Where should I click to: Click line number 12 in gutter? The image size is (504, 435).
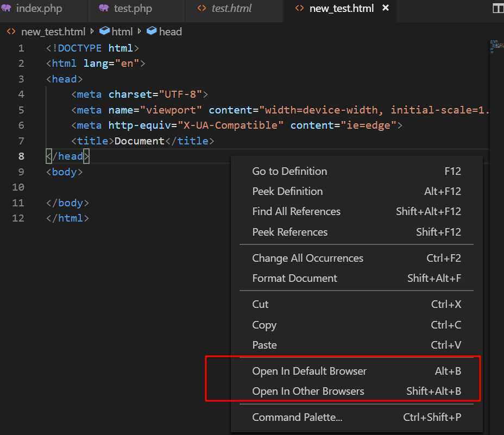tap(18, 218)
